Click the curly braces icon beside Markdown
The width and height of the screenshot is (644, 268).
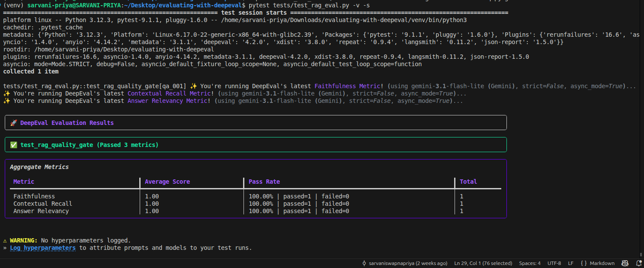[x=584, y=263]
